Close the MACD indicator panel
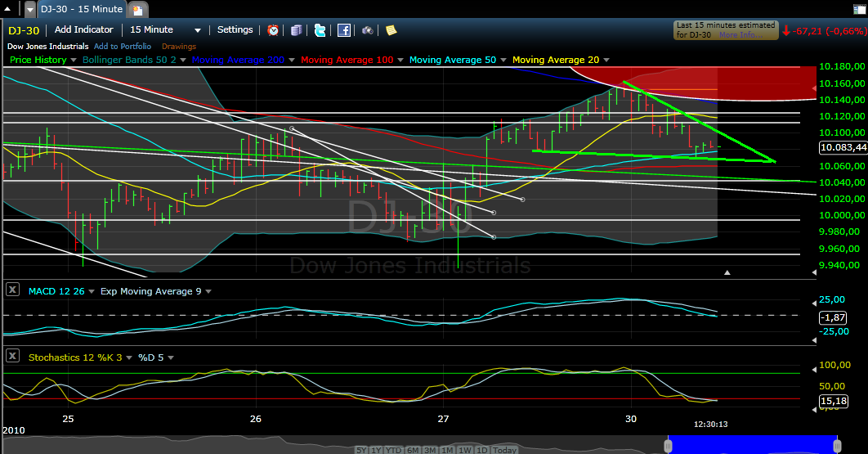The width and height of the screenshot is (868, 454). point(13,290)
